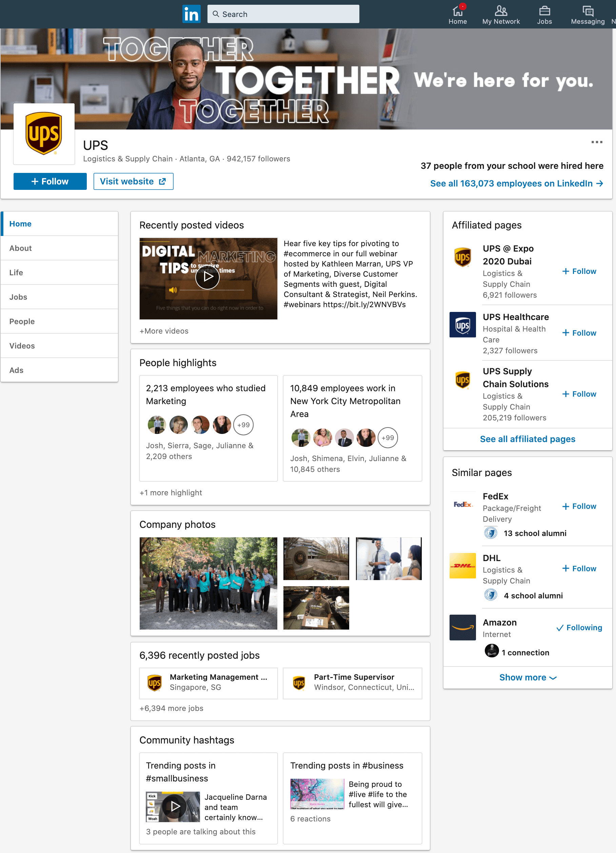The image size is (616, 853).
Task: Click the Follow button for UPS
Action: point(49,181)
